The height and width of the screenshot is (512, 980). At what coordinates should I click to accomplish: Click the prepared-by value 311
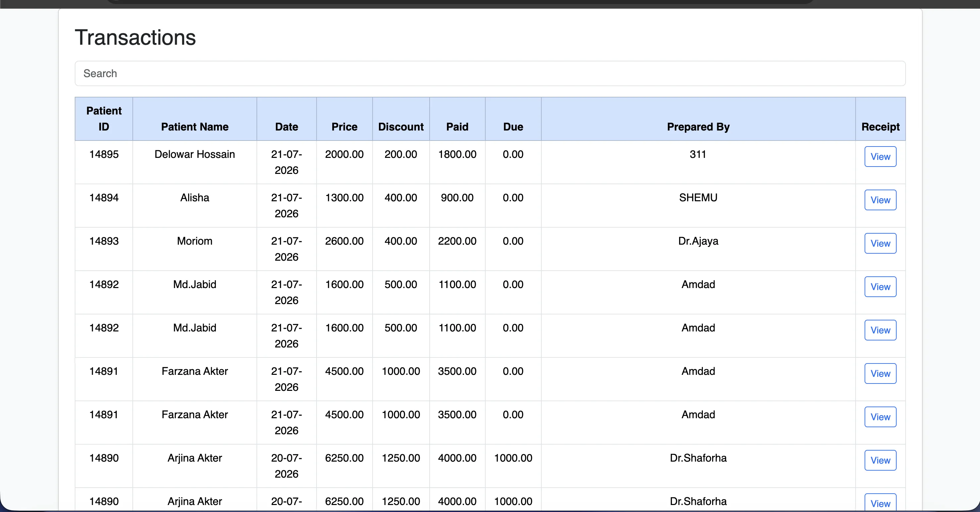698,154
